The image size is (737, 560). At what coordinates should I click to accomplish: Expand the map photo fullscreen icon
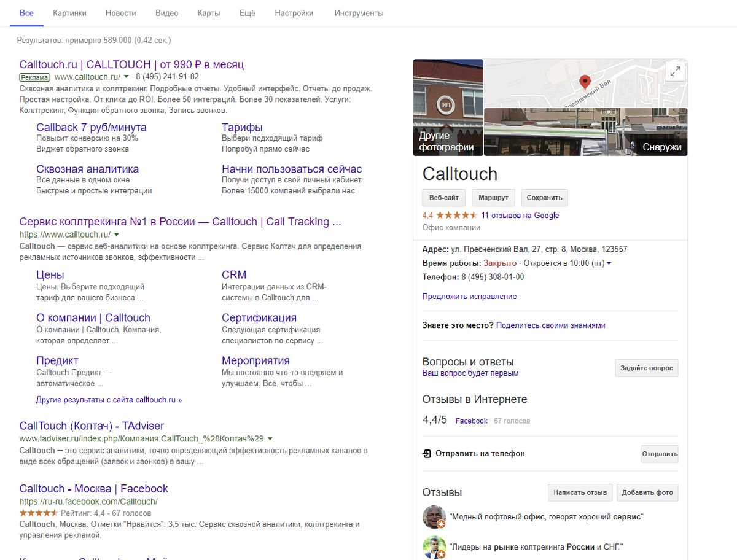[x=675, y=71]
